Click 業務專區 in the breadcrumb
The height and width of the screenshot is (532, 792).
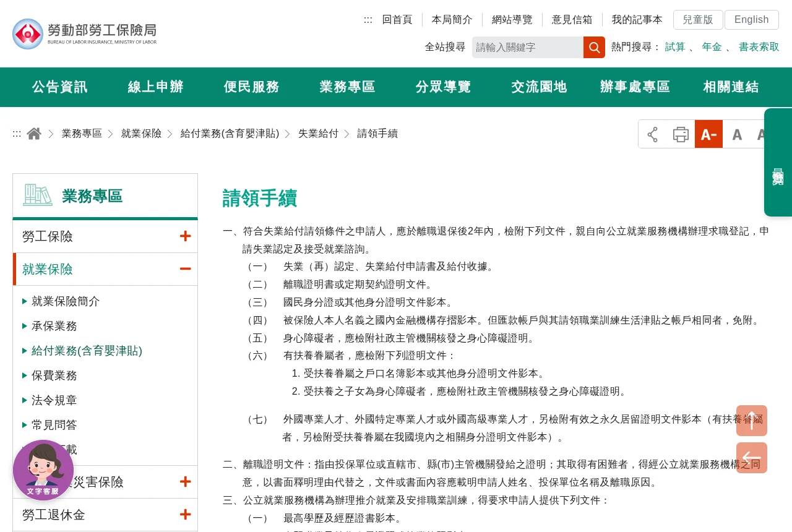pyautogui.click(x=82, y=134)
